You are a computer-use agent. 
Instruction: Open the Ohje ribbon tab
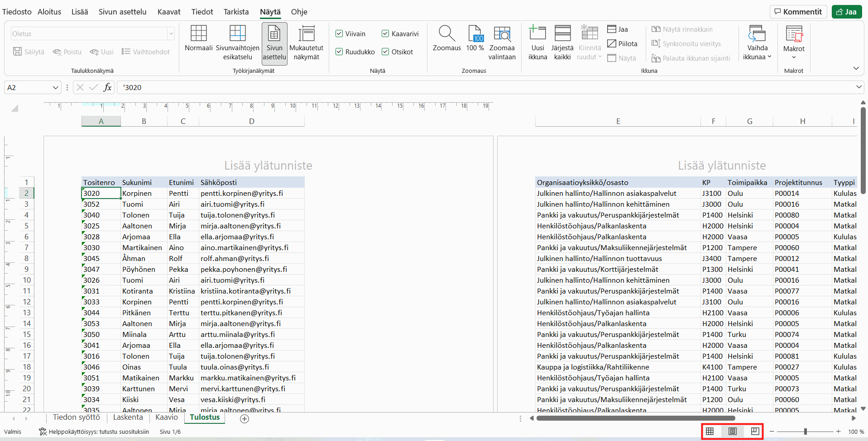pyautogui.click(x=299, y=12)
